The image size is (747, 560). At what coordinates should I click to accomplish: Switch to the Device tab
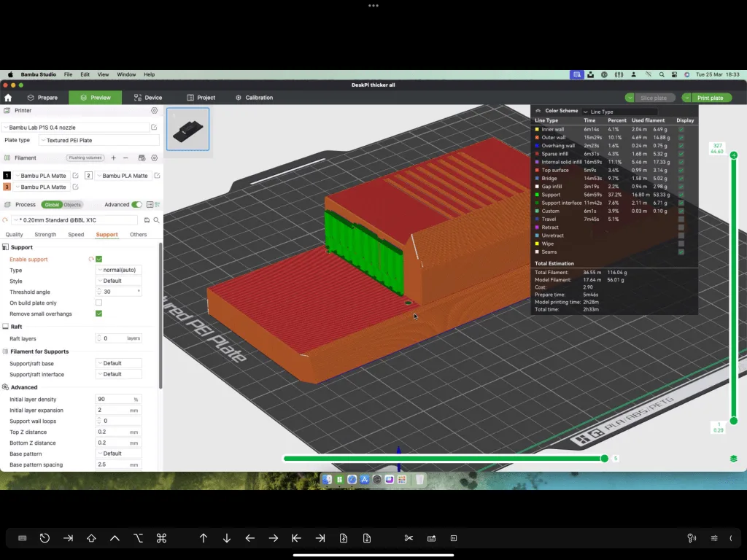coord(148,98)
